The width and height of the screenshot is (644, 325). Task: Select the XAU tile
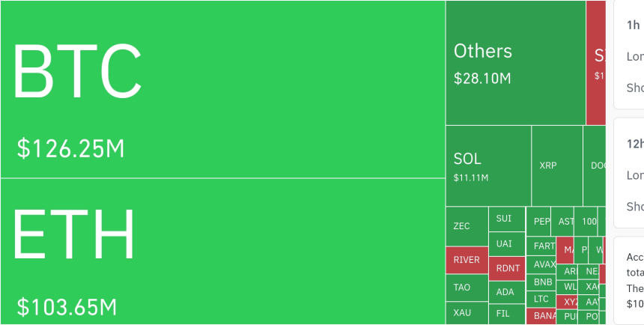(467, 312)
